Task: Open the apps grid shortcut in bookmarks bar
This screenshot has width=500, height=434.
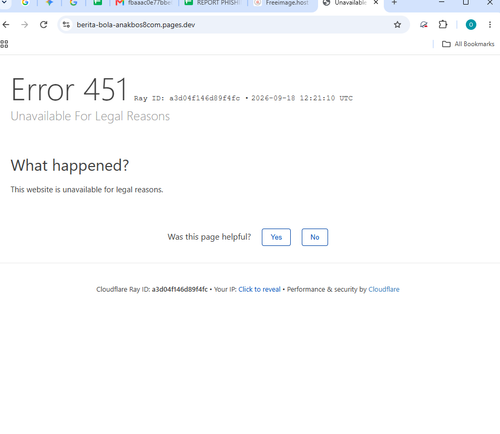Action: 4,44
